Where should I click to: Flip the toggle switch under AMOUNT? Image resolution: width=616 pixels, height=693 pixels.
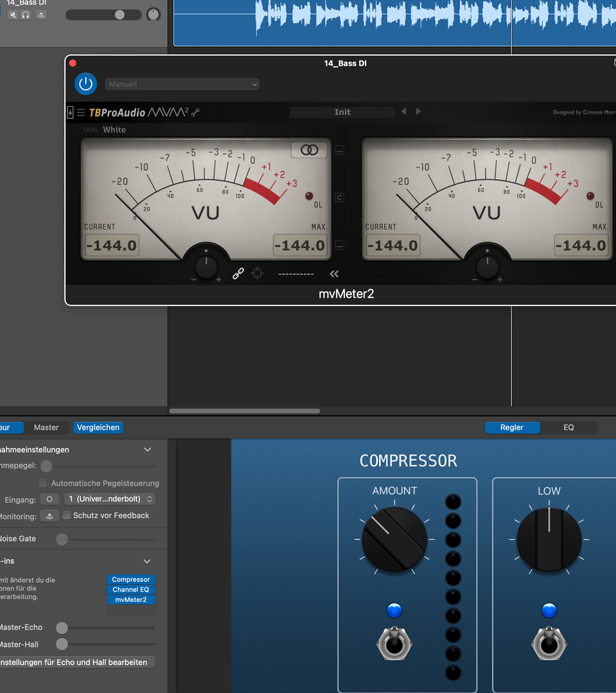(394, 643)
